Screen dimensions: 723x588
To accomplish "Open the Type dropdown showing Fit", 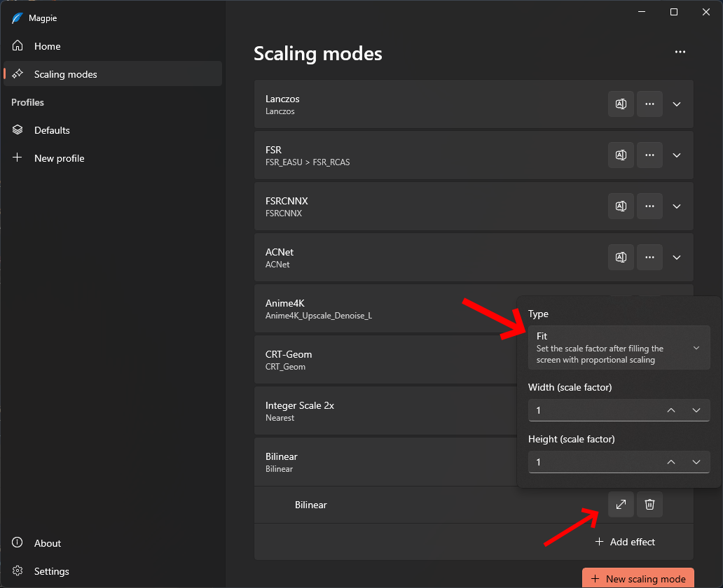I will (x=619, y=348).
